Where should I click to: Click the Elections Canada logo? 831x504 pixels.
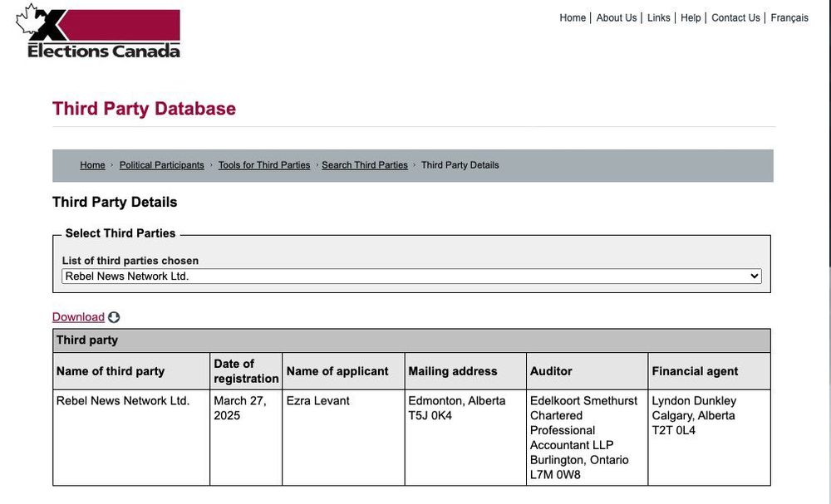pyautogui.click(x=99, y=32)
